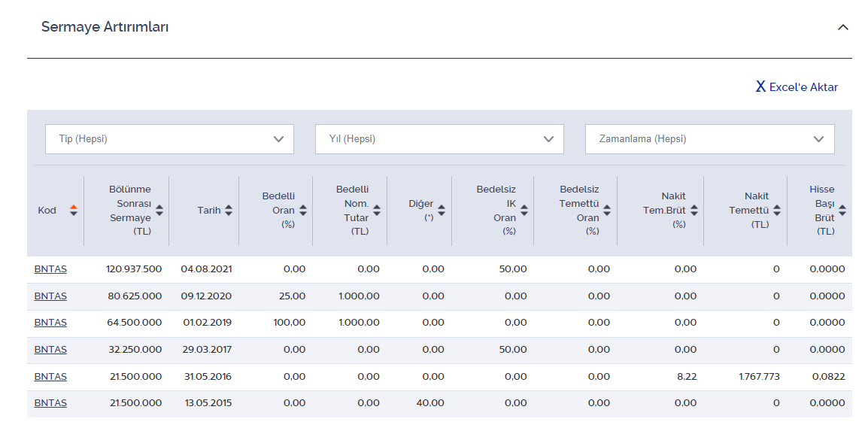Sort by Bölünme Sonrası Sermaye column
Viewport: 868px width, 437px height.
click(x=159, y=211)
